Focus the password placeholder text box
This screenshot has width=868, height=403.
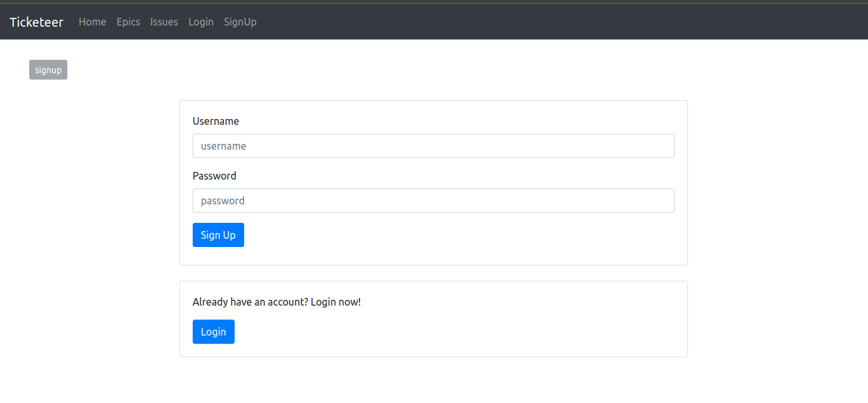(433, 201)
